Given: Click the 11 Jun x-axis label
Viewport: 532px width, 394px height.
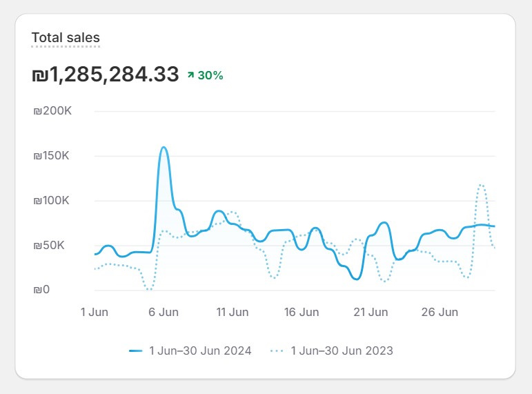Looking at the screenshot, I should 233,312.
